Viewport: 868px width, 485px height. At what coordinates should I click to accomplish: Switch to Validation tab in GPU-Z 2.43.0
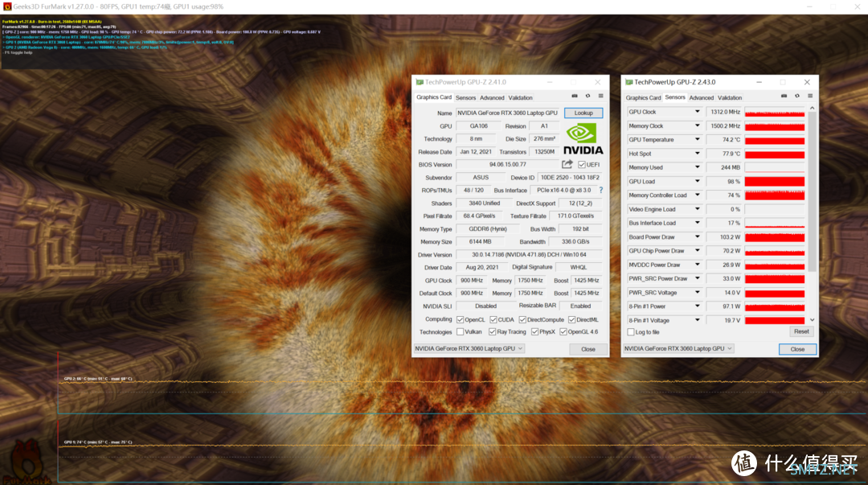730,97
